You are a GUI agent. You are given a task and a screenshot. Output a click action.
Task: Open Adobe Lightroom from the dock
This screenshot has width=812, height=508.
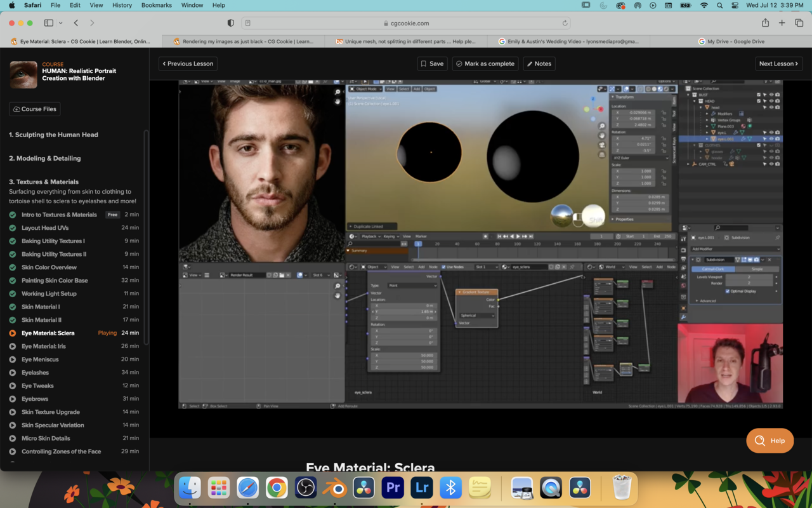pos(422,488)
